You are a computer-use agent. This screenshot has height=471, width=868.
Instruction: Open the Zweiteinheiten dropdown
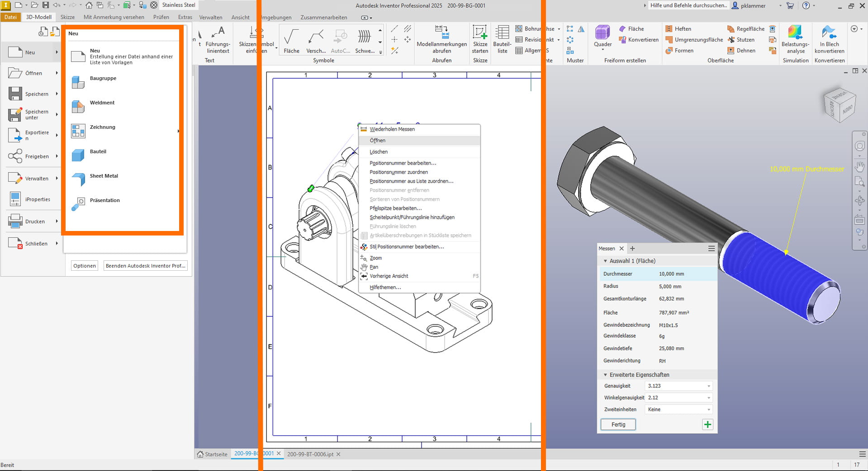708,410
